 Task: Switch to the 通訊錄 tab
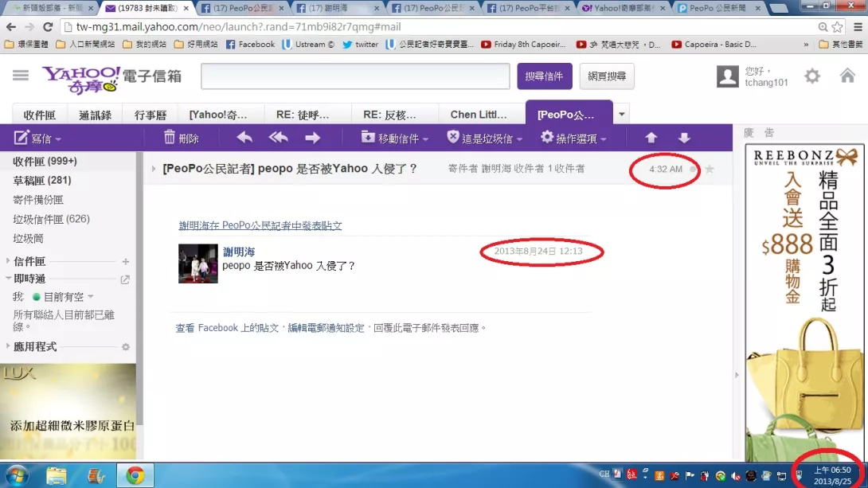(x=96, y=115)
